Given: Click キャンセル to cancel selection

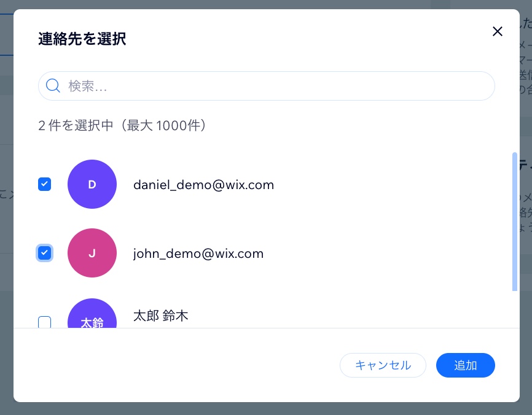Looking at the screenshot, I should [383, 365].
